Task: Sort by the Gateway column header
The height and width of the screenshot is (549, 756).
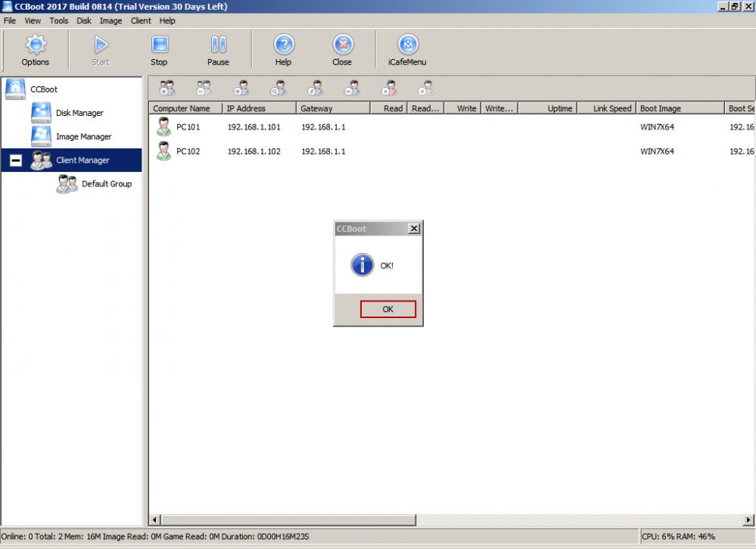Action: 333,108
